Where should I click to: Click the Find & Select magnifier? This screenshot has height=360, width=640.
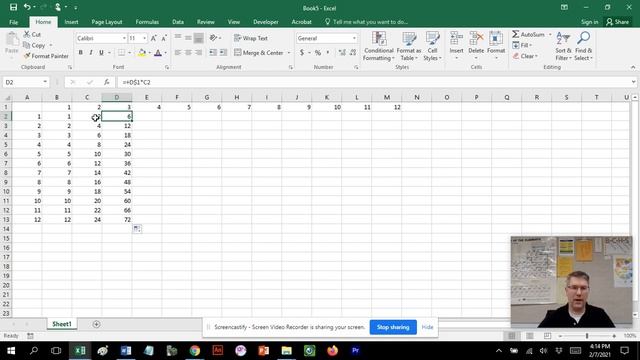584,39
